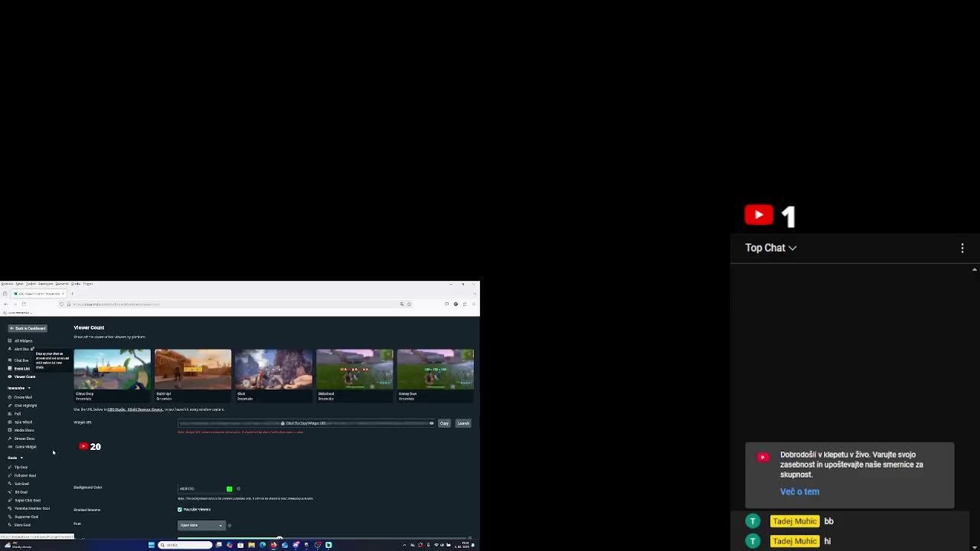This screenshot has width=980, height=551.
Task: Select the Citrus Drop theme thumbnail
Action: (x=113, y=370)
